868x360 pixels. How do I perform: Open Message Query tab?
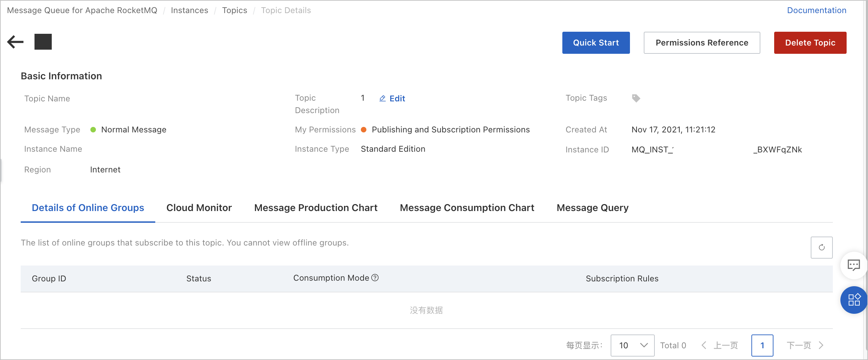pos(592,208)
